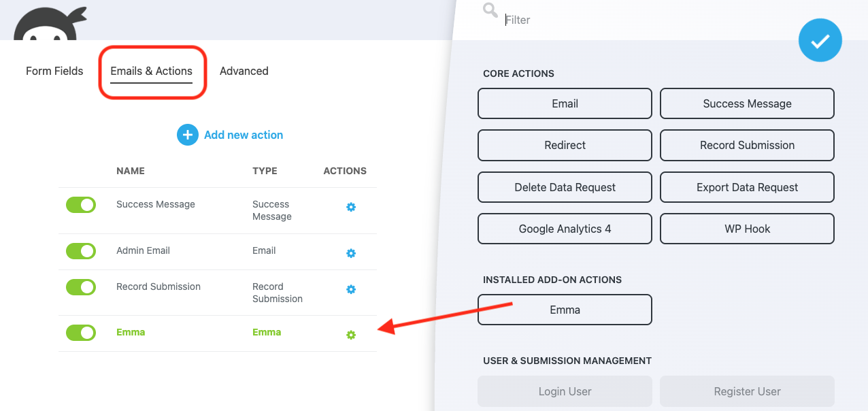Click Record Submission name in actions list

click(158, 286)
